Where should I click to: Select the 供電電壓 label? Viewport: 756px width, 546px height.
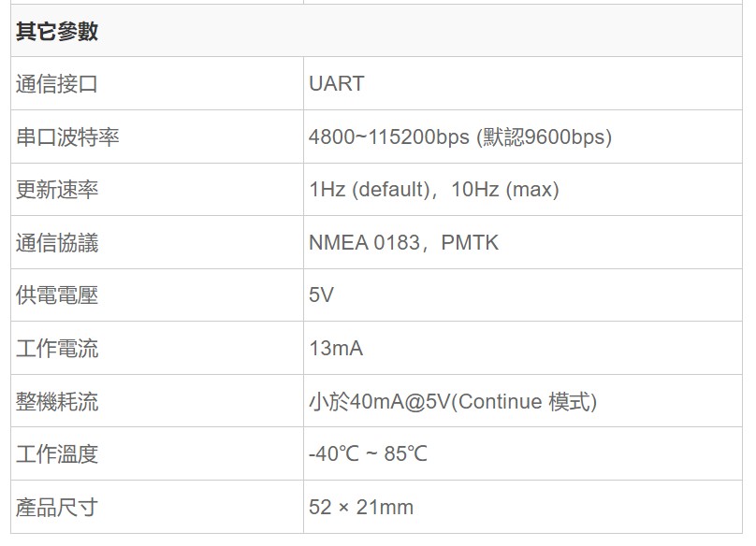pos(57,295)
